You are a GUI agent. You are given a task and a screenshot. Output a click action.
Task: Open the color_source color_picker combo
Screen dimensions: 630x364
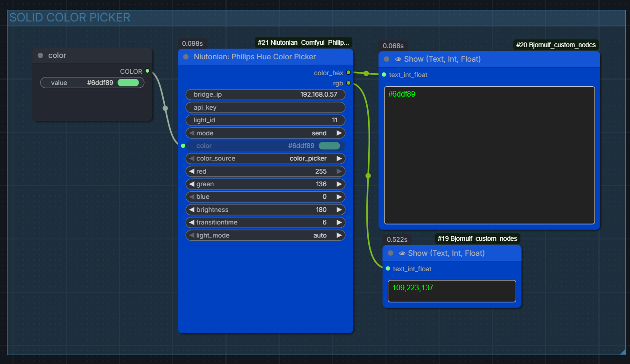click(x=266, y=158)
